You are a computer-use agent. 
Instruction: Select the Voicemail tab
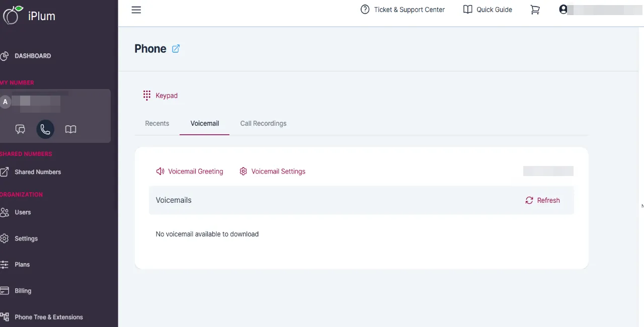(x=205, y=123)
